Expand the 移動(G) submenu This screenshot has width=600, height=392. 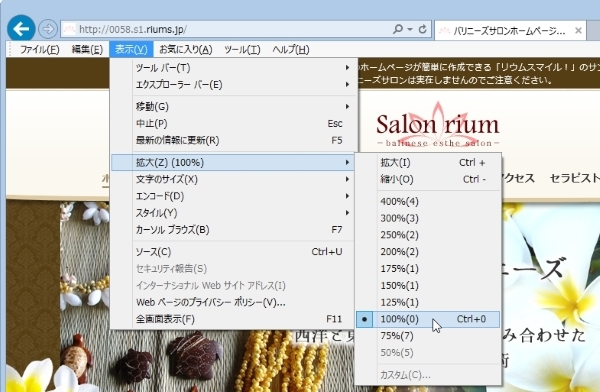234,106
